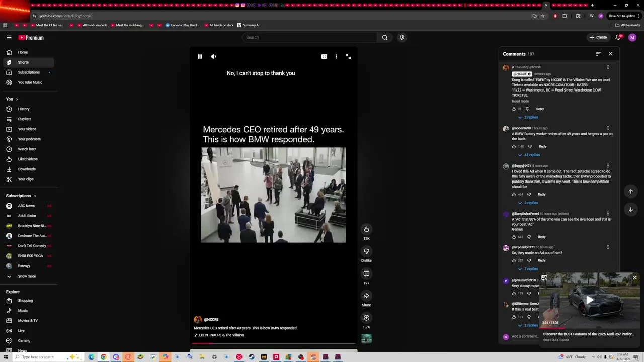The width and height of the screenshot is (644, 362).
Task: Expand the You section chevron
Action: click(x=17, y=99)
